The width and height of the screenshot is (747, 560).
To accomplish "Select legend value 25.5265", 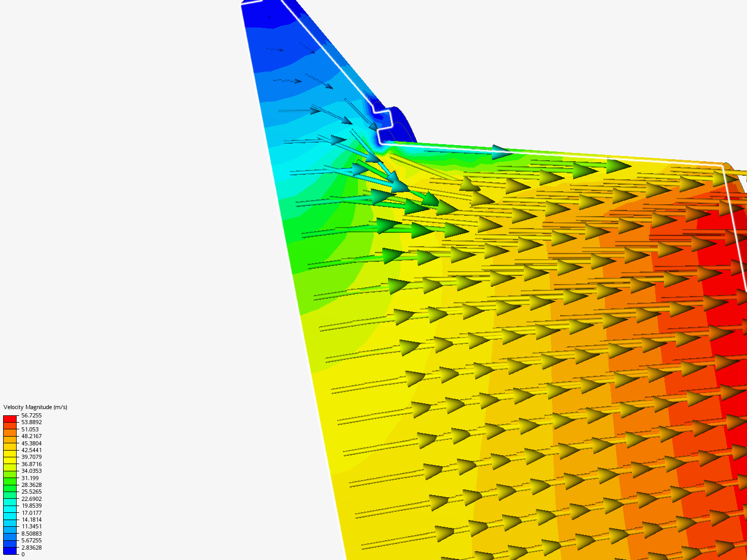I will point(31,492).
